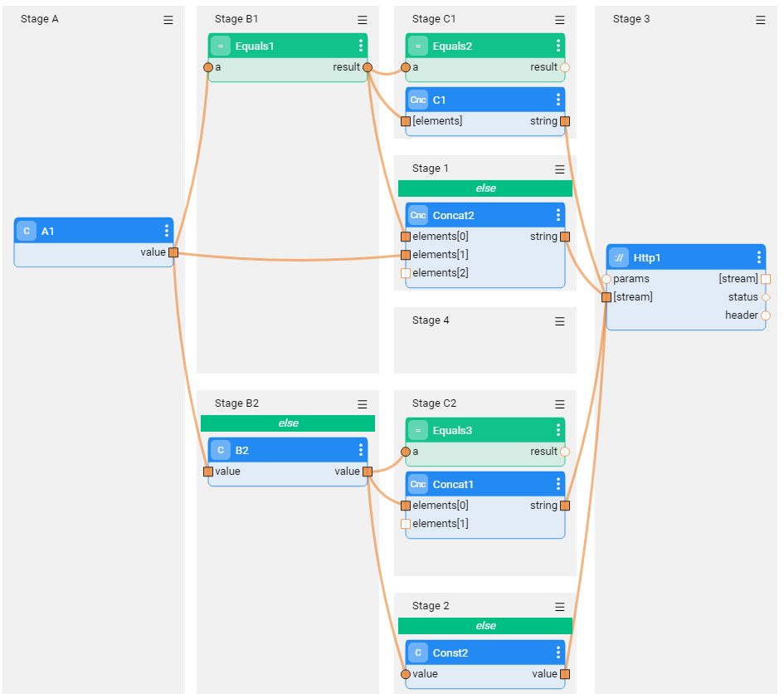Click the Equals3 node icon
Viewport: 784px width, 694px height.
point(418,431)
